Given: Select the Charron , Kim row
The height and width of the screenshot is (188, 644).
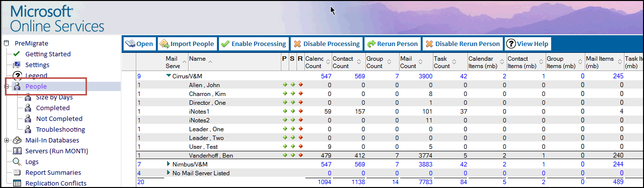Looking at the screenshot, I should [389, 94].
